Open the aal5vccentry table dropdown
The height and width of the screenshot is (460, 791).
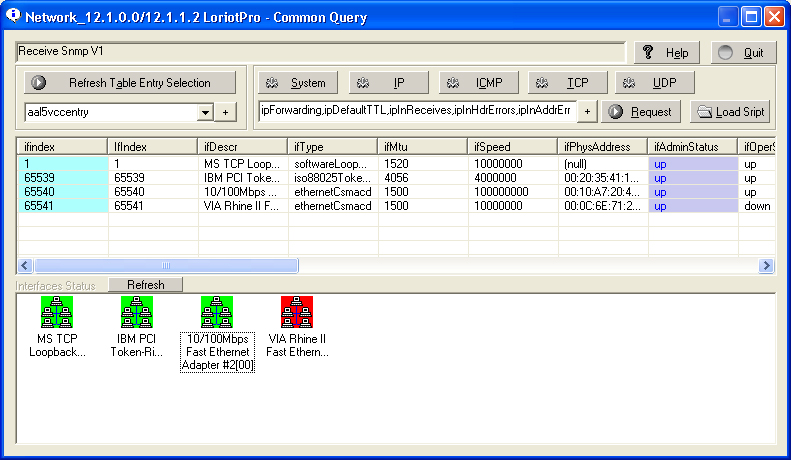click(x=205, y=113)
